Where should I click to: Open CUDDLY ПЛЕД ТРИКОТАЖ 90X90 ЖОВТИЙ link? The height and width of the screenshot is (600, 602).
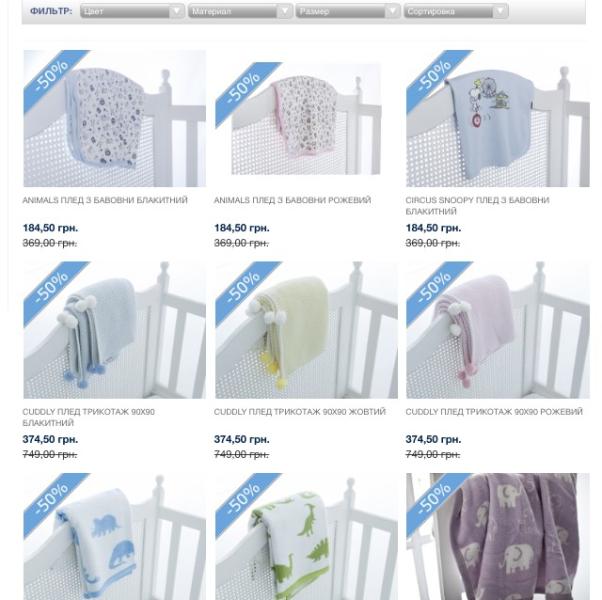click(299, 412)
